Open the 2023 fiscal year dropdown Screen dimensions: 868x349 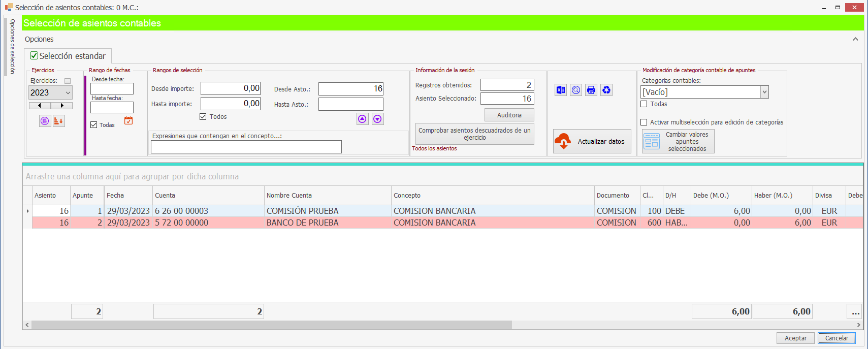coord(68,92)
